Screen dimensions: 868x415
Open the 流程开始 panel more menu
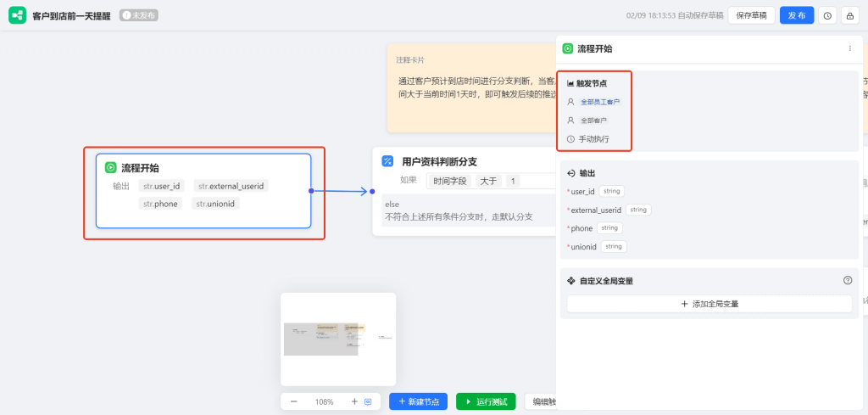(849, 48)
